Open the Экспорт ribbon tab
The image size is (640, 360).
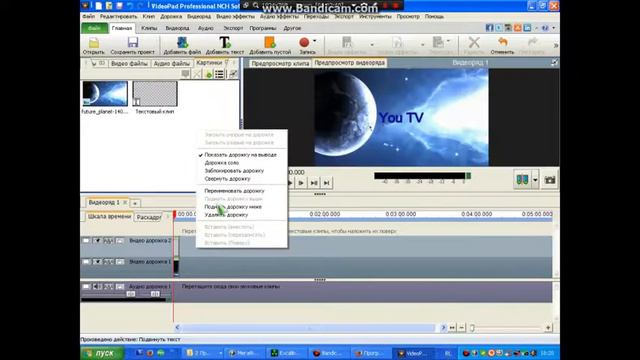[233, 28]
